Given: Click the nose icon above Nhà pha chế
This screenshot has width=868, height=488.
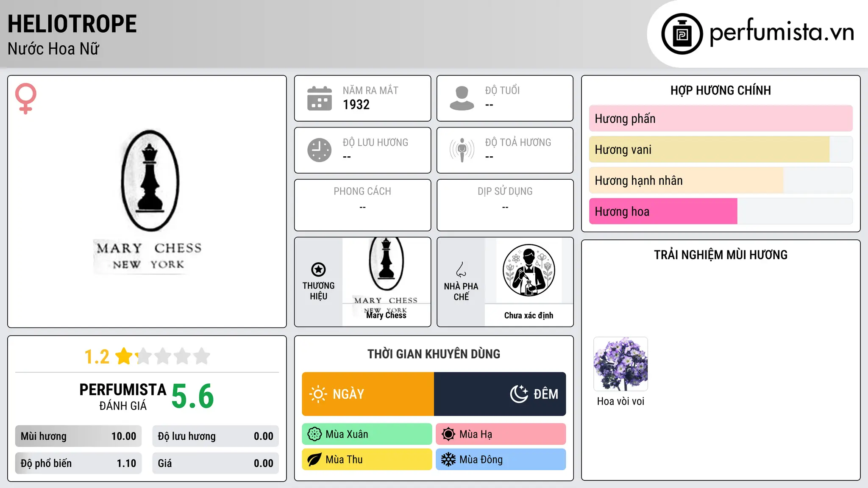Looking at the screenshot, I should (461, 269).
